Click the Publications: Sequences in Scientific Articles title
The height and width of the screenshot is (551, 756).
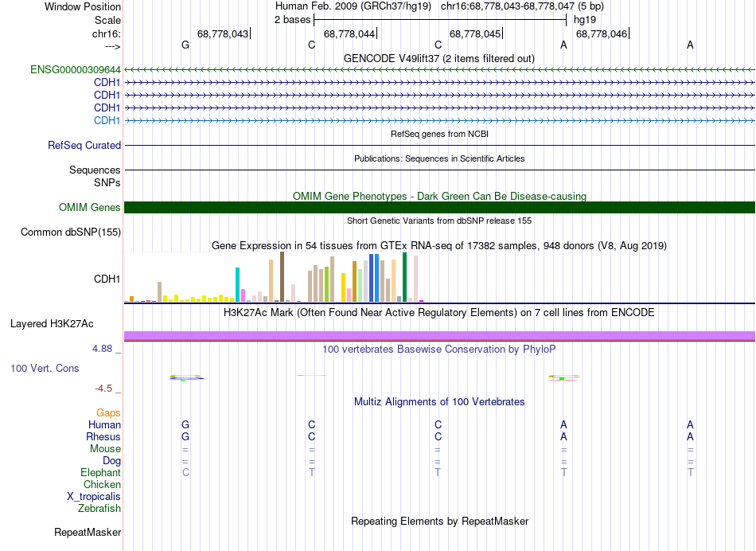439,158
